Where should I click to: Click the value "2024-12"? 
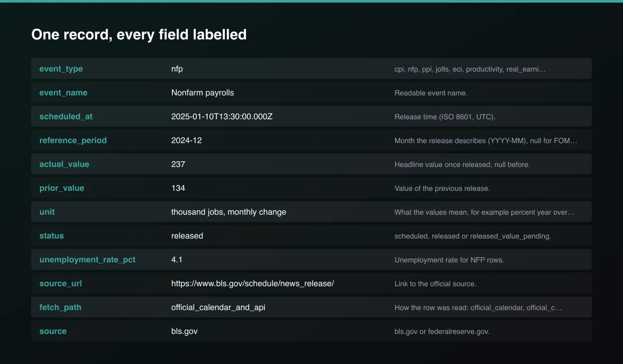186,141
